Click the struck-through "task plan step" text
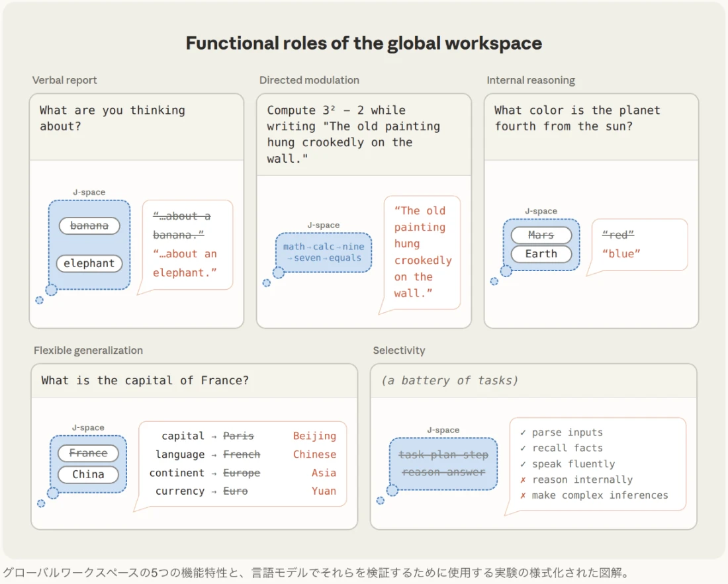 click(443, 455)
